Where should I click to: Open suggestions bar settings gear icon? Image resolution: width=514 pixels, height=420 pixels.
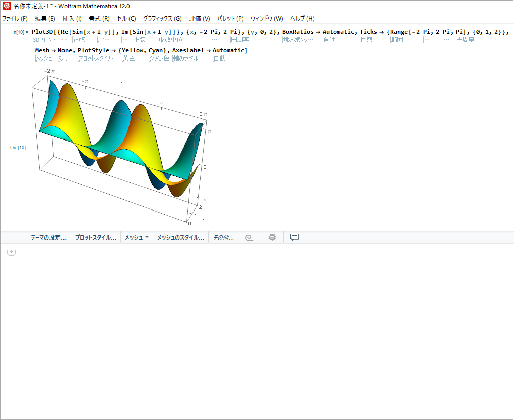[x=272, y=237]
